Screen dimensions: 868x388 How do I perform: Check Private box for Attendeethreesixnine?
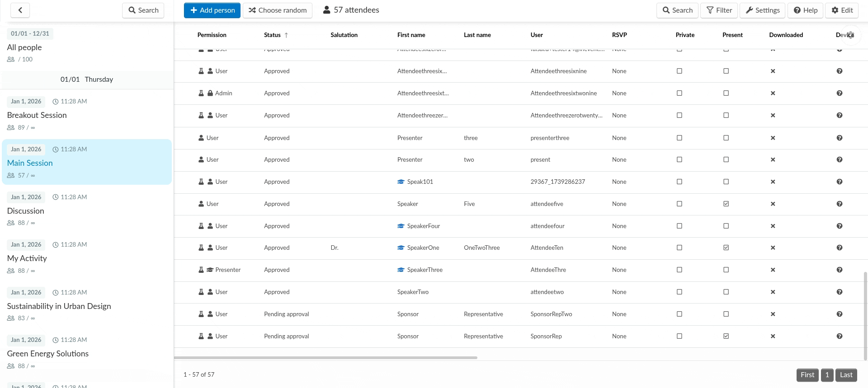coord(679,71)
